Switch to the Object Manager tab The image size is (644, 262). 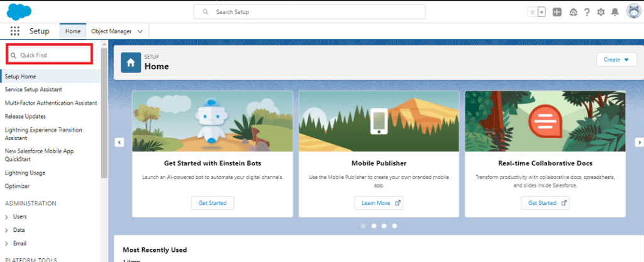(111, 31)
